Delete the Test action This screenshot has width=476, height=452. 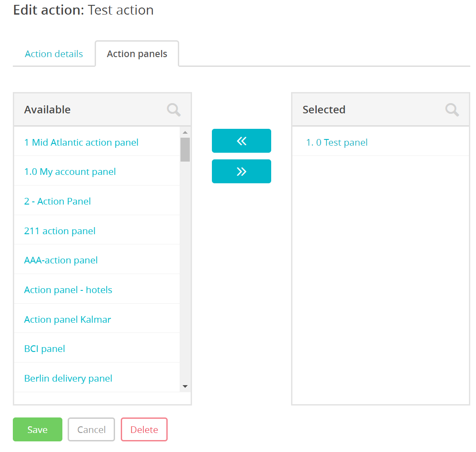pos(144,429)
